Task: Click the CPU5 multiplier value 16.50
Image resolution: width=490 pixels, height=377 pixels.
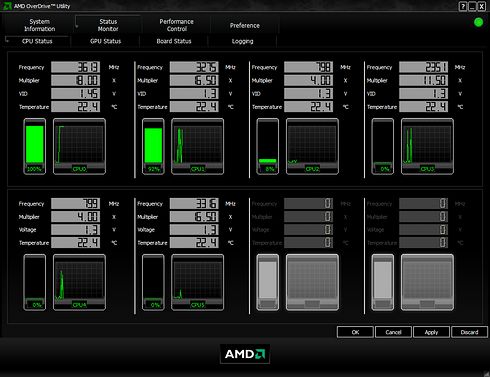Action: click(x=194, y=217)
